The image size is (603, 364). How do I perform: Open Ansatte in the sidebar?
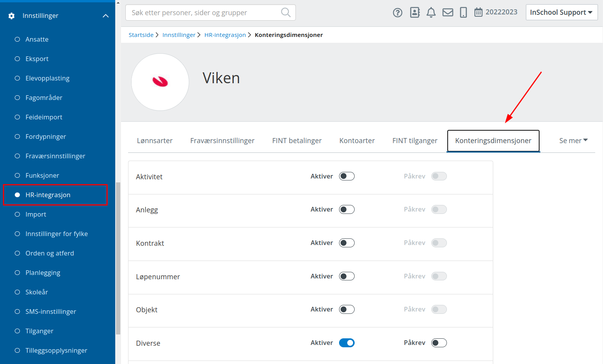(37, 39)
